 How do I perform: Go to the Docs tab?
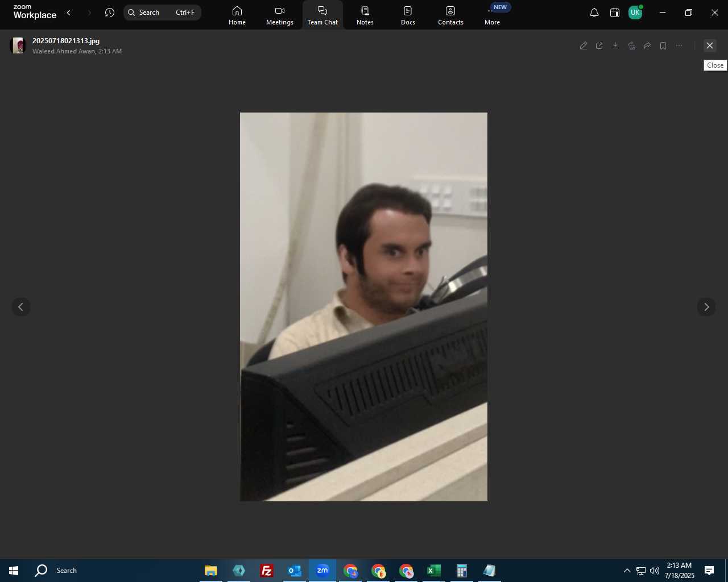[408, 15]
